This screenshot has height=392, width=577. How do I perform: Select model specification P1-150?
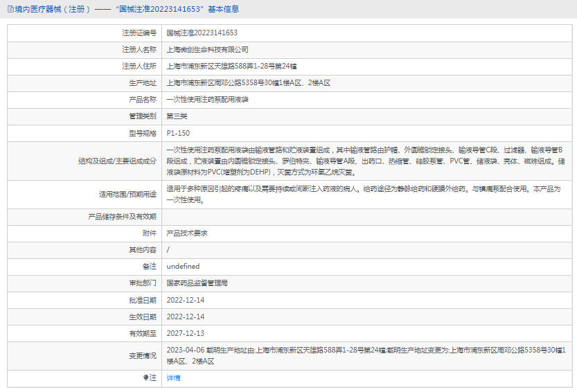point(178,133)
